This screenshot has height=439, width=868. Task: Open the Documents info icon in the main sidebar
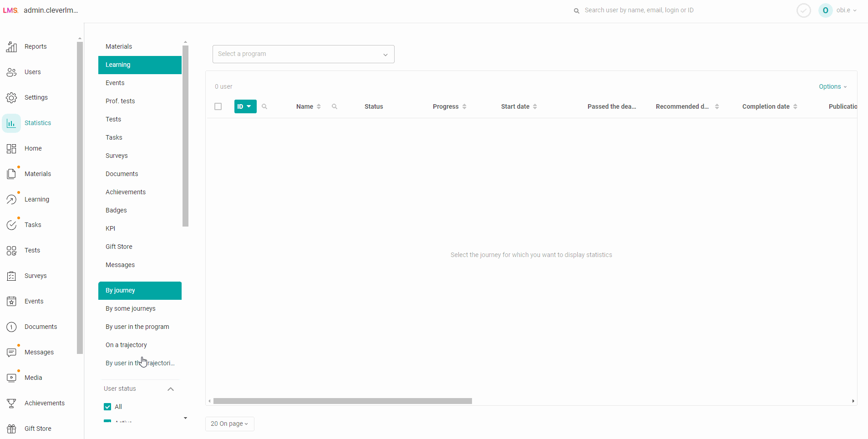[12, 327]
